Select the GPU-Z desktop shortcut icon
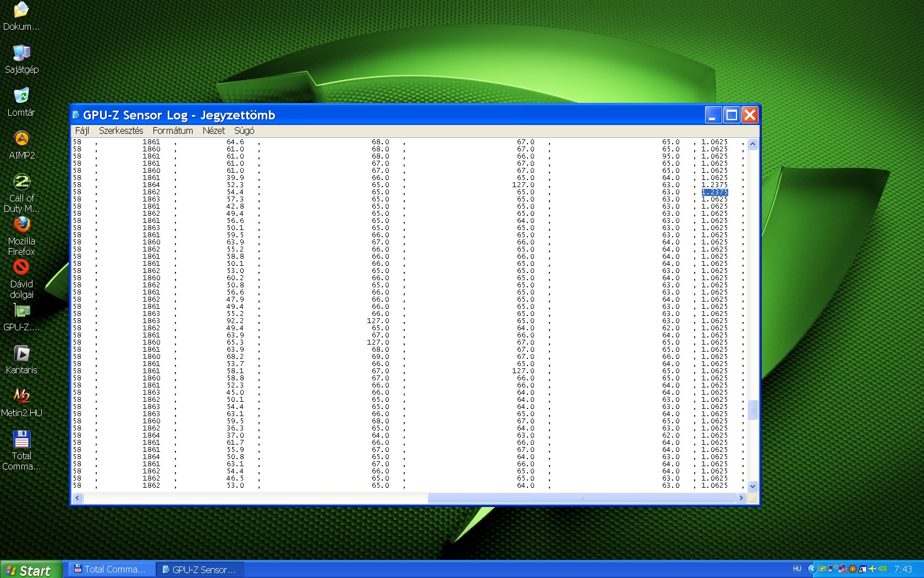Image resolution: width=924 pixels, height=578 pixels. click(21, 317)
